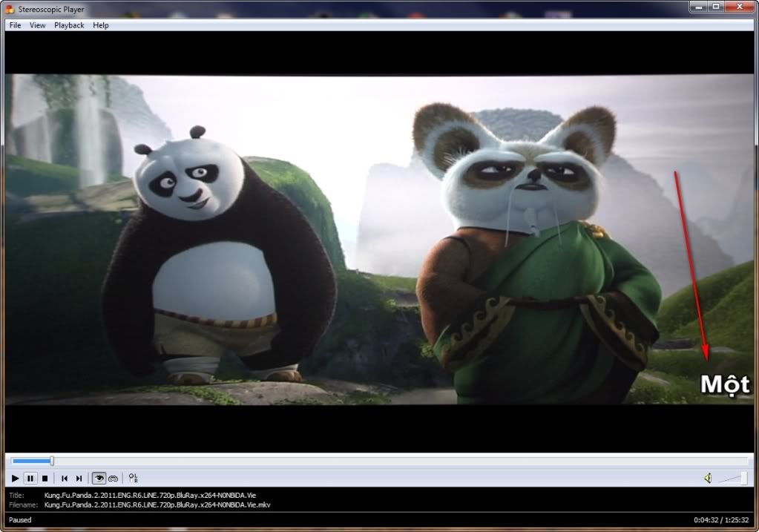Viewport: 759px width, 532px height.
Task: Minimize the Stereoscopic Player window
Action: pyautogui.click(x=699, y=6)
